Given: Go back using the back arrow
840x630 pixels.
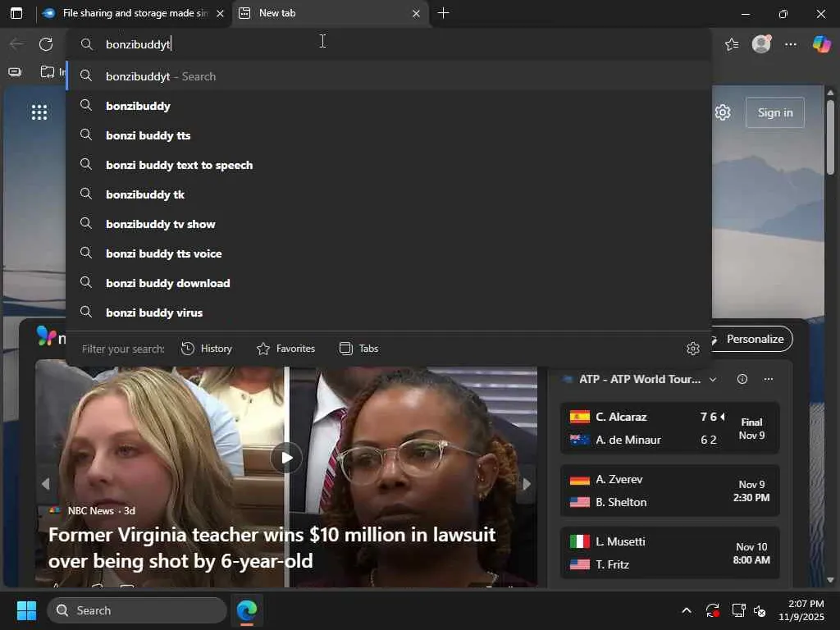Looking at the screenshot, I should 16,44.
